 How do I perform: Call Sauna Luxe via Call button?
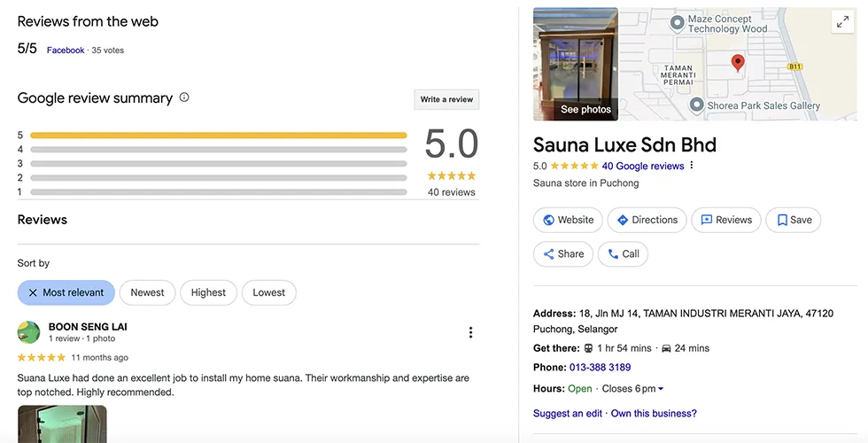coord(623,254)
